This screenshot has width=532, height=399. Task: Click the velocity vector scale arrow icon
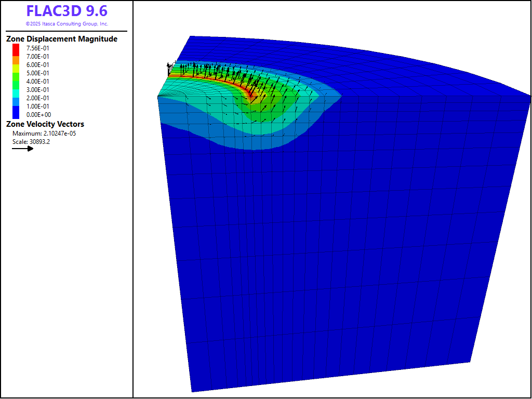coord(22,148)
